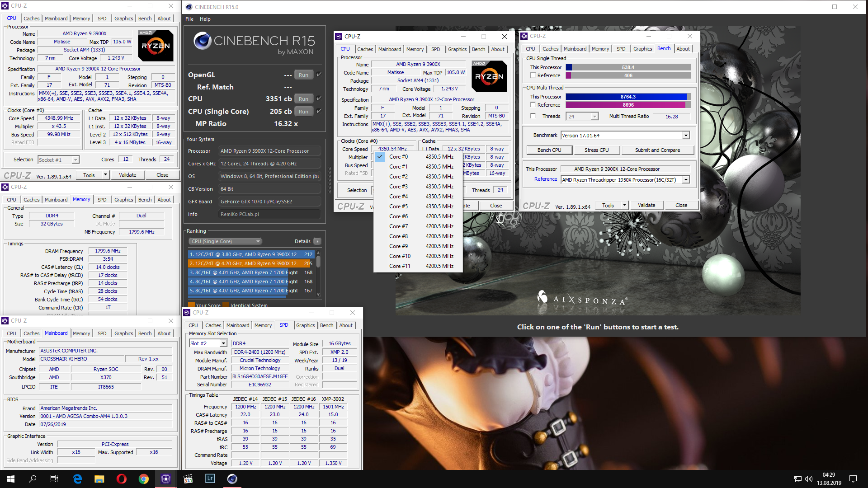Switch to SPD tab in Memory CPU-Z window

(102, 200)
